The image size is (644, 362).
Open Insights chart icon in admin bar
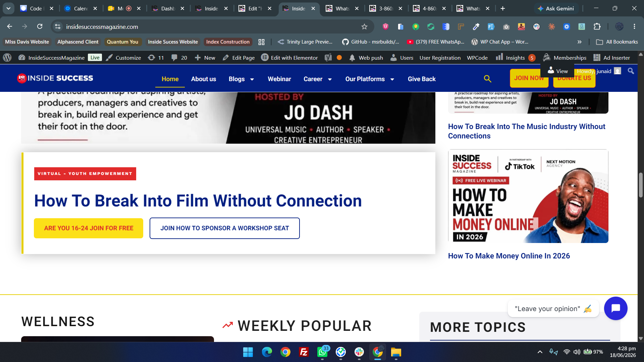[499, 57]
